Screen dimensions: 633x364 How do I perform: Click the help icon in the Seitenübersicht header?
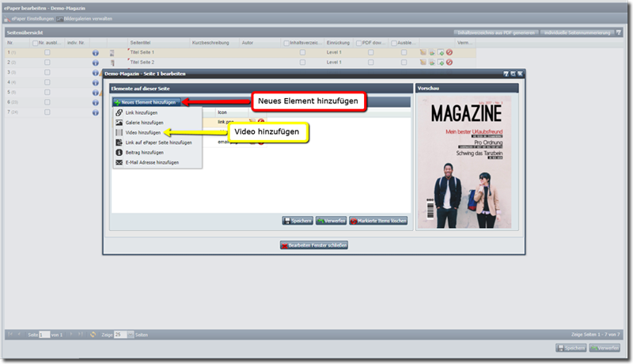[619, 32]
